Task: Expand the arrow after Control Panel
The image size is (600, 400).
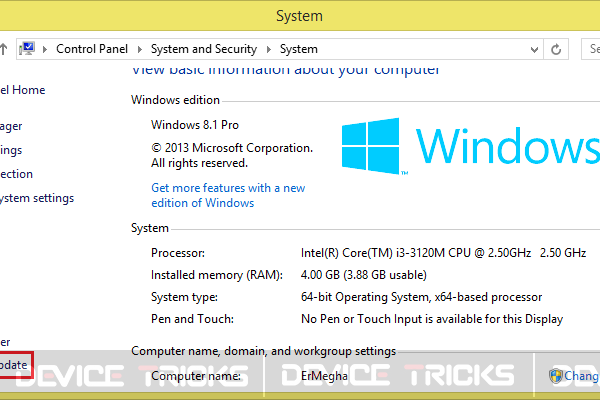Action: click(x=140, y=49)
